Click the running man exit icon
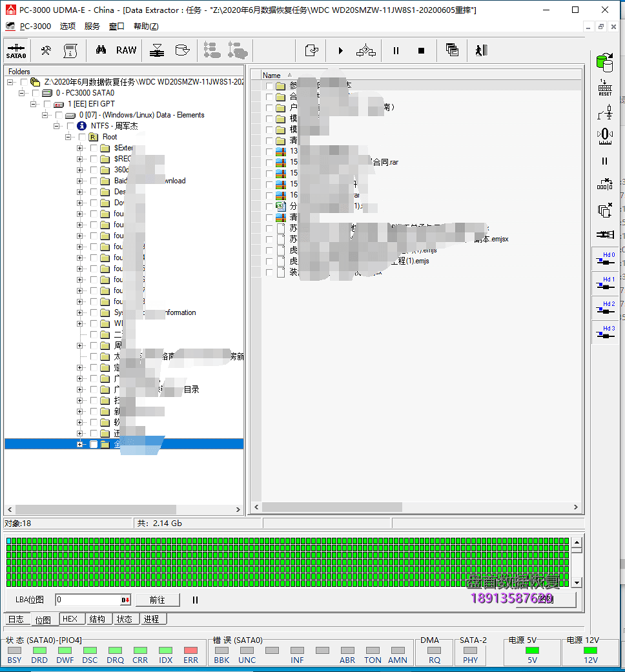This screenshot has height=672, width=625. 482,50
